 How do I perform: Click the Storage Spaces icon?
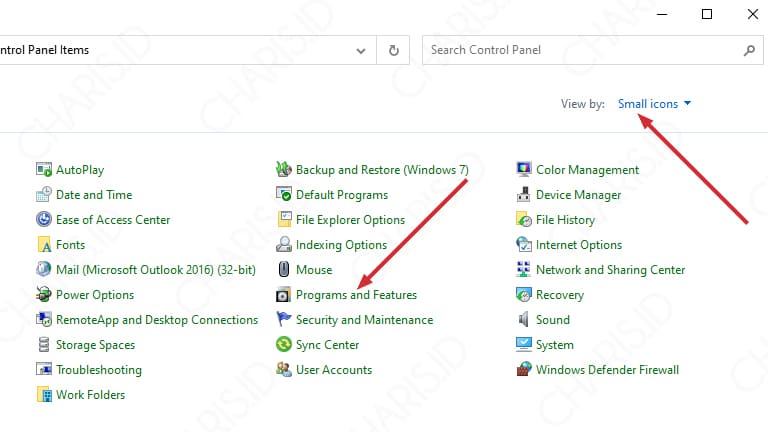pyautogui.click(x=44, y=345)
